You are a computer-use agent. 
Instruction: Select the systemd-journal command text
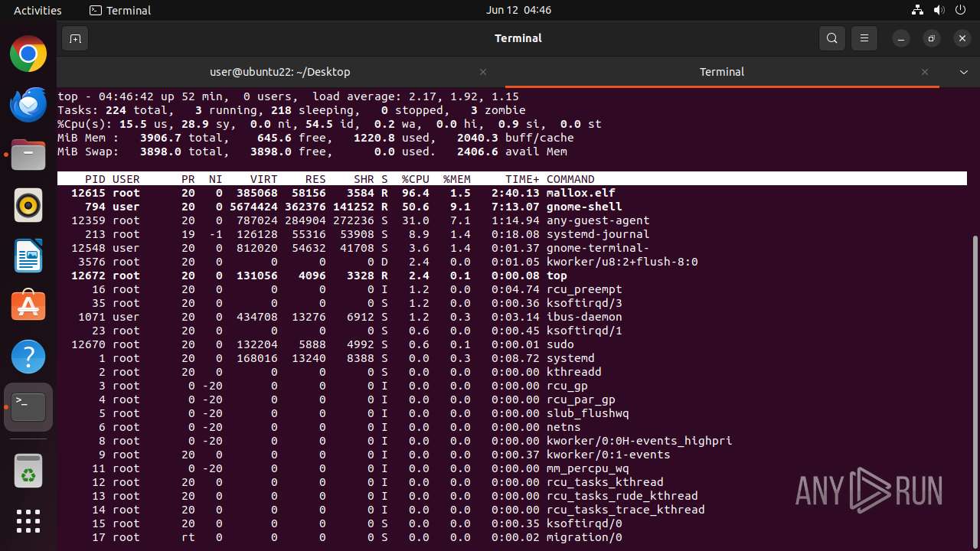tap(598, 234)
